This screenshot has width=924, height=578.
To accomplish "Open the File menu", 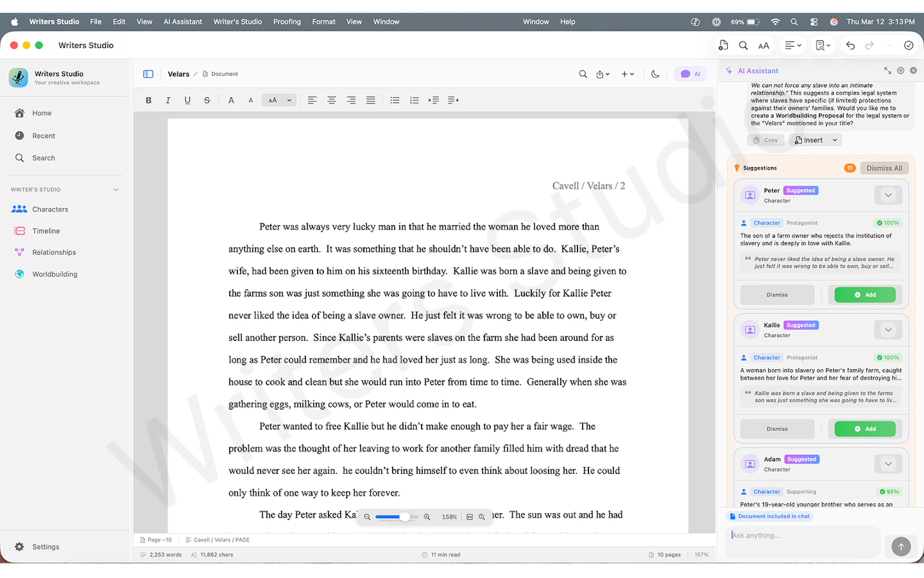I will (96, 22).
